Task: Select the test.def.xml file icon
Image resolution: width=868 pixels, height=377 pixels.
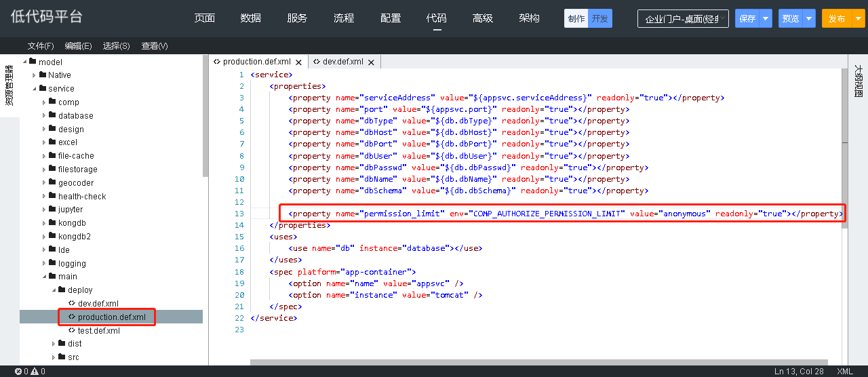Action: coord(72,330)
